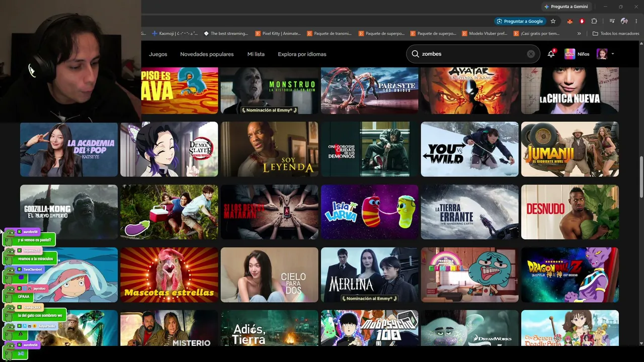Viewport: 644px width, 362px height.
Task: Click the page vertical scrollbar thumb
Action: pos(641,177)
